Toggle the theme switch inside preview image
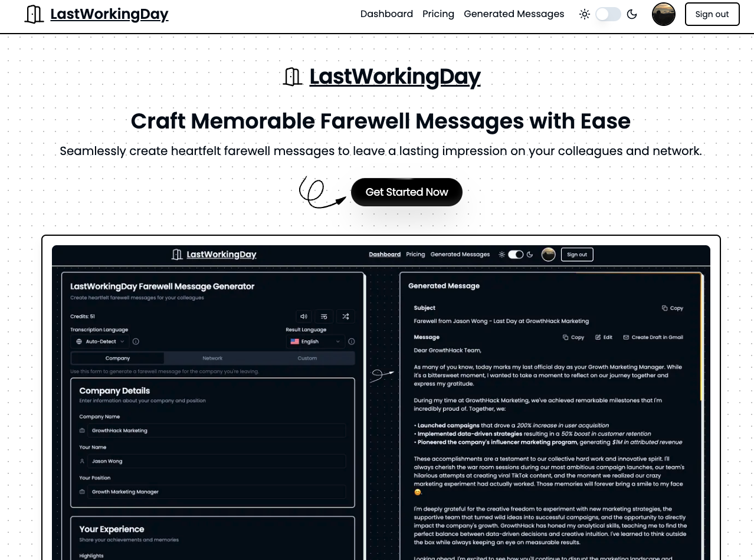This screenshot has width=754, height=560. pyautogui.click(x=516, y=255)
